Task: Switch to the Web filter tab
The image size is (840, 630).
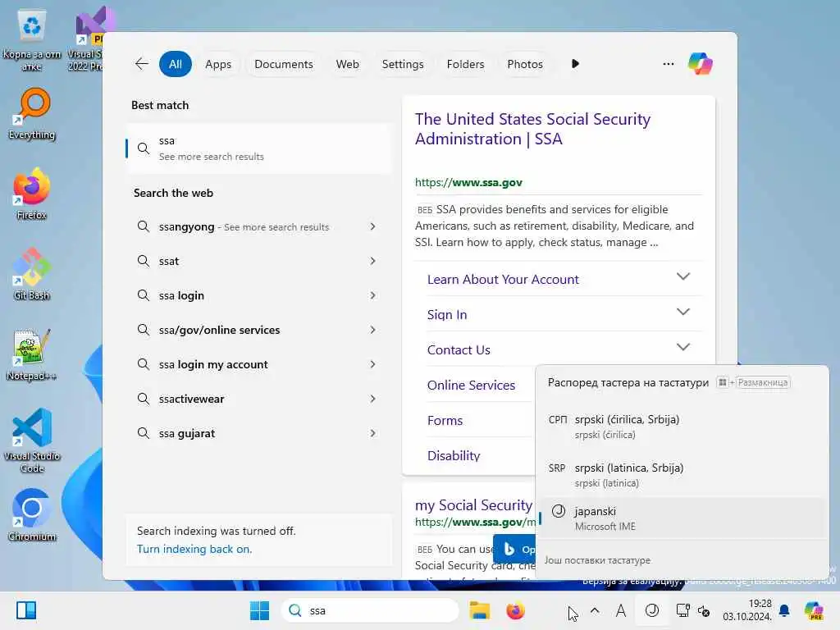Action: (x=347, y=64)
